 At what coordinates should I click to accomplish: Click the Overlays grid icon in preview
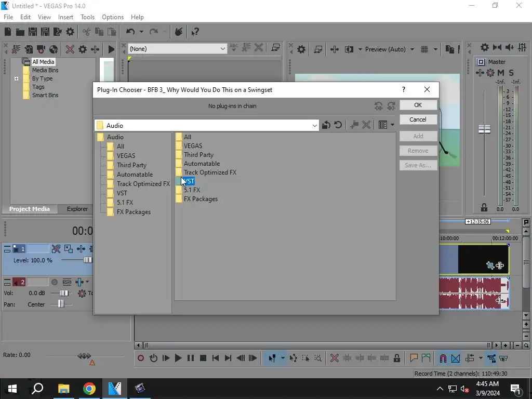[424, 49]
